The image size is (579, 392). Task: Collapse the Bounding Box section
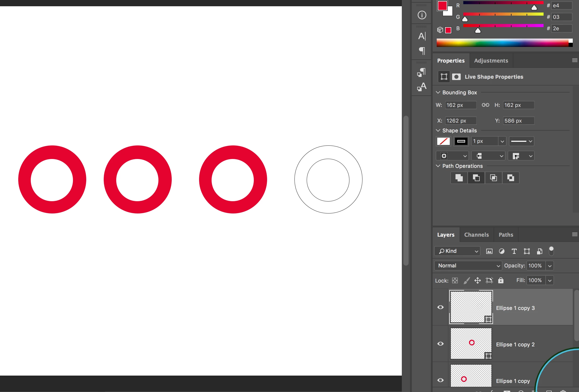coord(438,93)
